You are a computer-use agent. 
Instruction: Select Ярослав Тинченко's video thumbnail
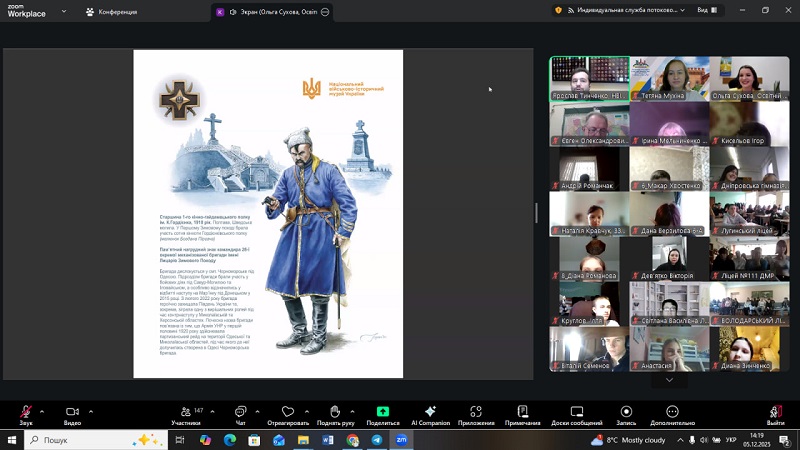pyautogui.click(x=589, y=78)
